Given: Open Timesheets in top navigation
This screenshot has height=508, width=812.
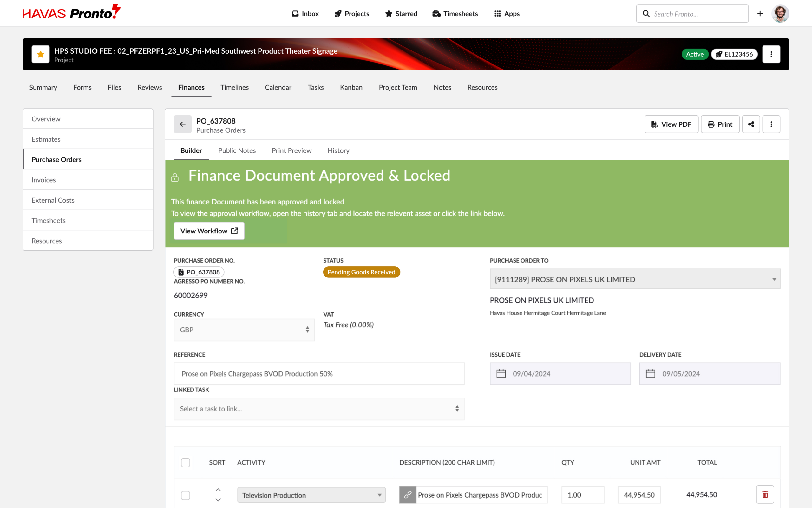Looking at the screenshot, I should [x=455, y=14].
